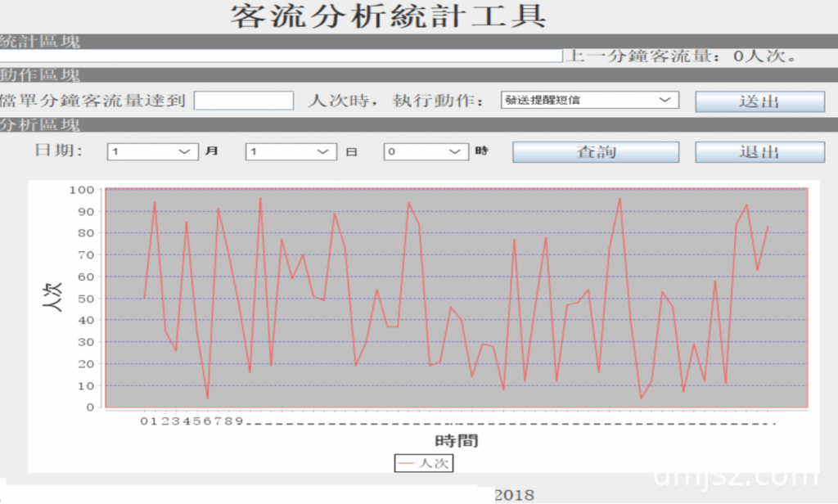Select the 人次 legend label text
838x504 pixels.
pyautogui.click(x=434, y=463)
